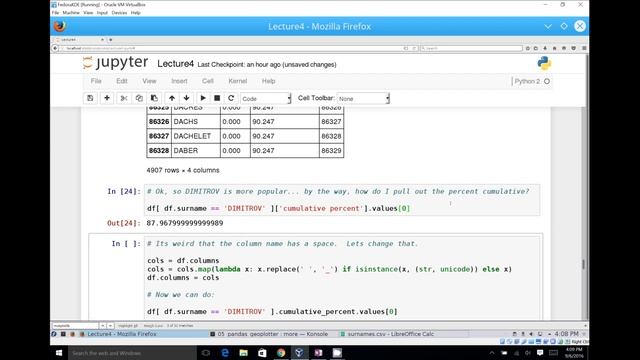Viewport: 640px width, 360px height.
Task: Click the Python logo in the Jupyter header
Action: click(544, 63)
